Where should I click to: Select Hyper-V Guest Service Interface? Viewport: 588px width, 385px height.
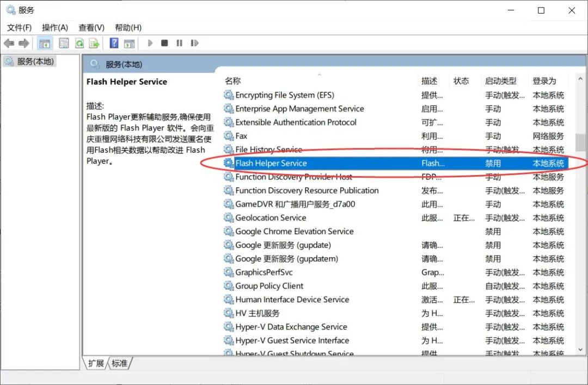point(396,340)
